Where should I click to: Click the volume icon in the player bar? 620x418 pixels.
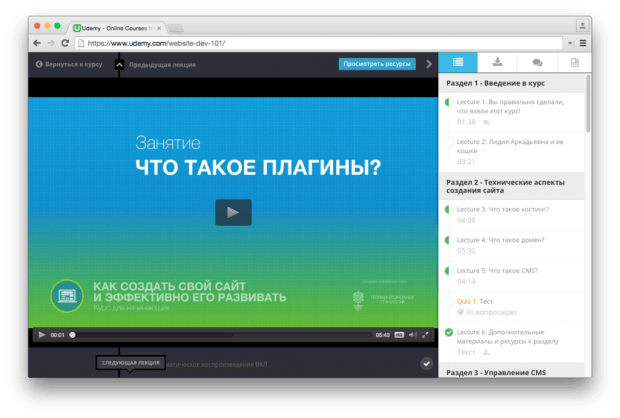(x=413, y=335)
